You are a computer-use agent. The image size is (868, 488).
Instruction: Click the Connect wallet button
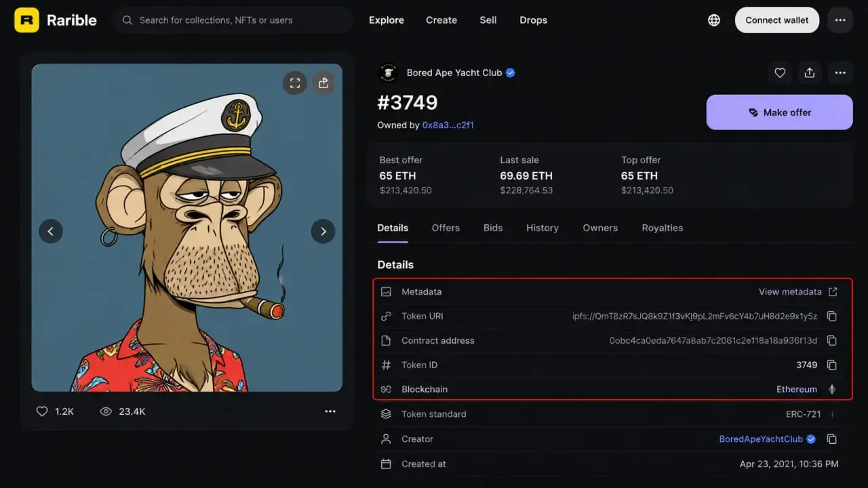pos(777,20)
